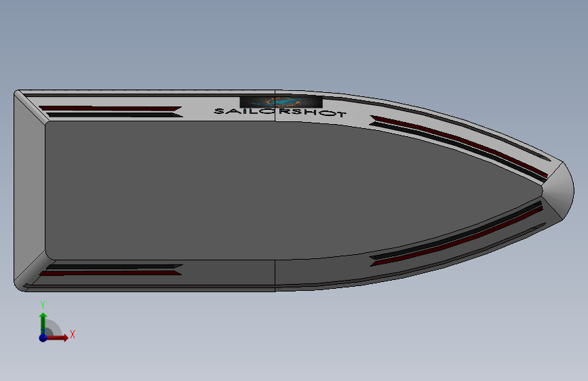Pick the black stripe above lower stern red stripe
This screenshot has width=588, height=381.
pos(115,266)
